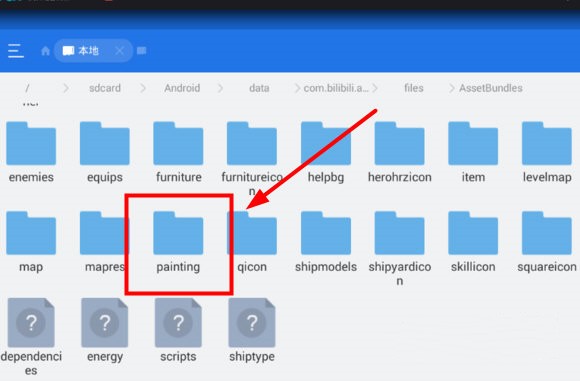This screenshot has height=381, width=580.
Task: Click the AssetBundles breadcrumb segment
Action: point(491,88)
